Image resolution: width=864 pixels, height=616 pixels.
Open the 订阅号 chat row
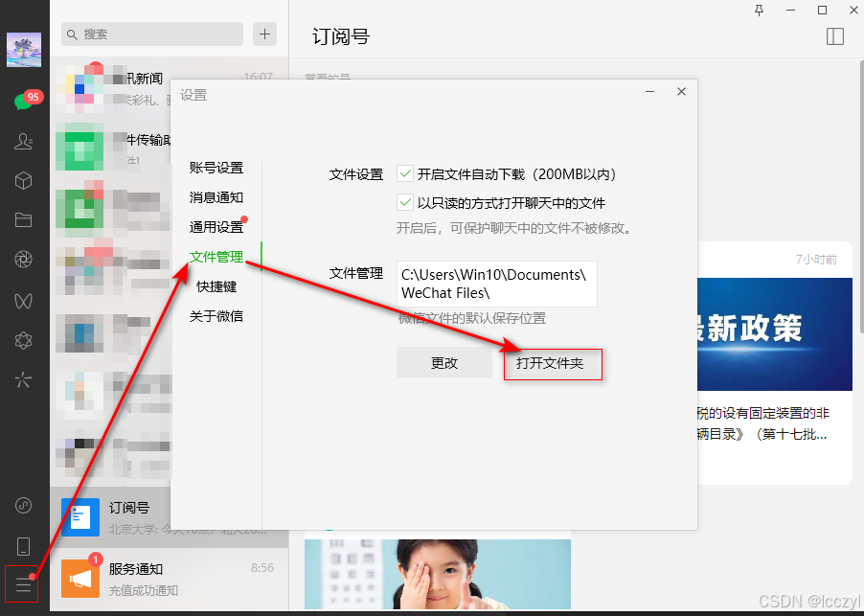click(x=170, y=517)
